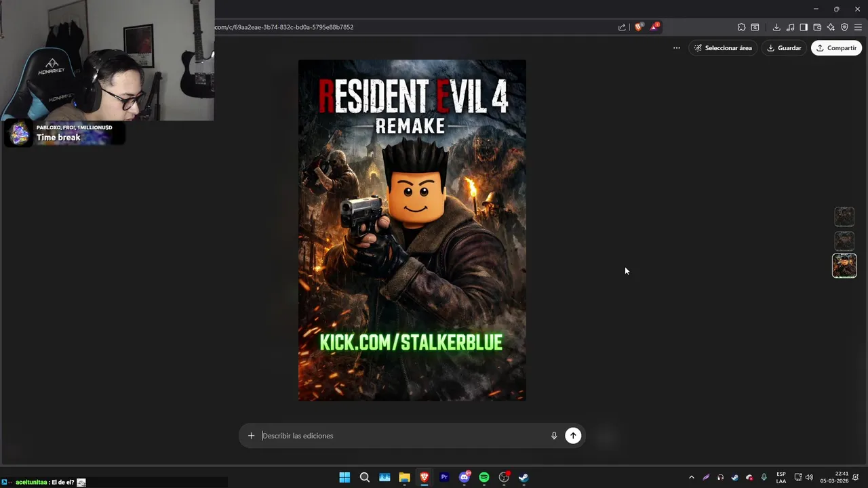Open Discord from taskbar
This screenshot has height=488, width=868.
(x=465, y=477)
